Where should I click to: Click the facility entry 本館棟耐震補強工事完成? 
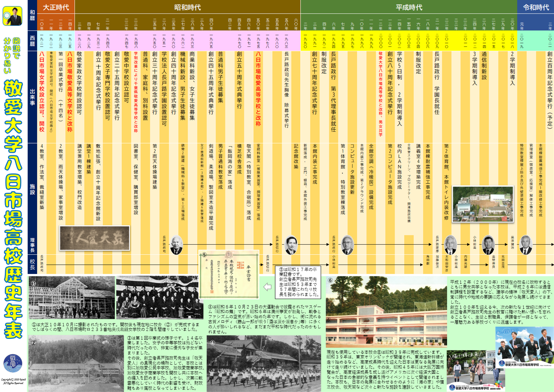tap(427, 172)
